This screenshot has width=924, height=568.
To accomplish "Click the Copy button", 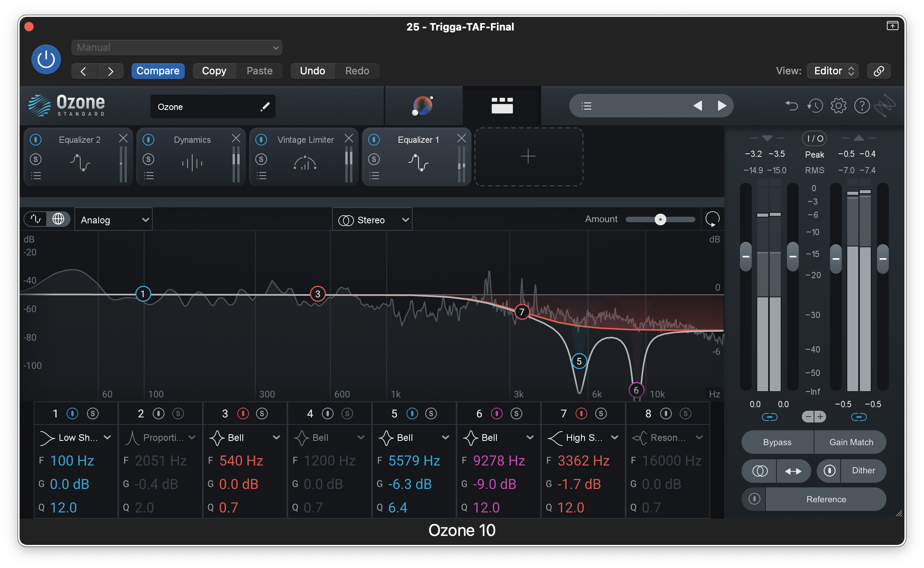I will coord(214,71).
